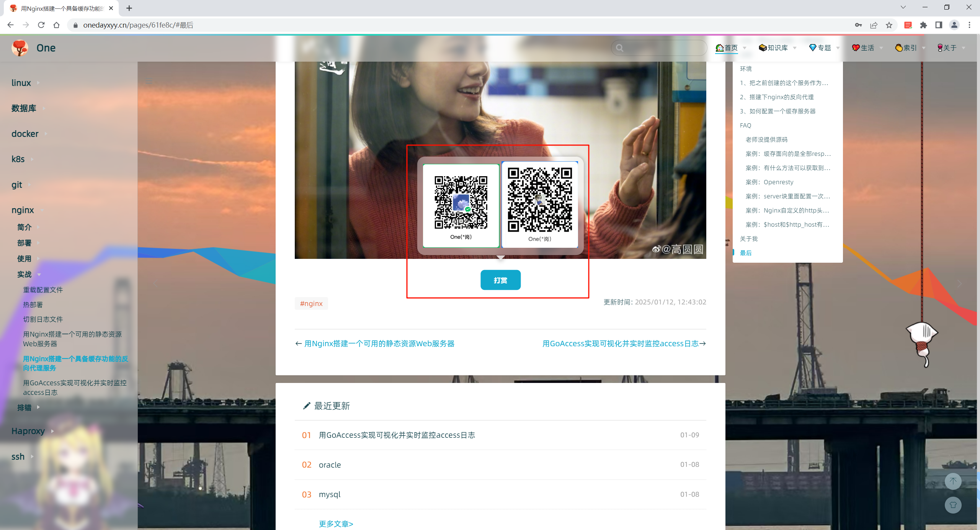Open sidebar article 重载配置文件
The image size is (980, 530).
pyautogui.click(x=43, y=290)
